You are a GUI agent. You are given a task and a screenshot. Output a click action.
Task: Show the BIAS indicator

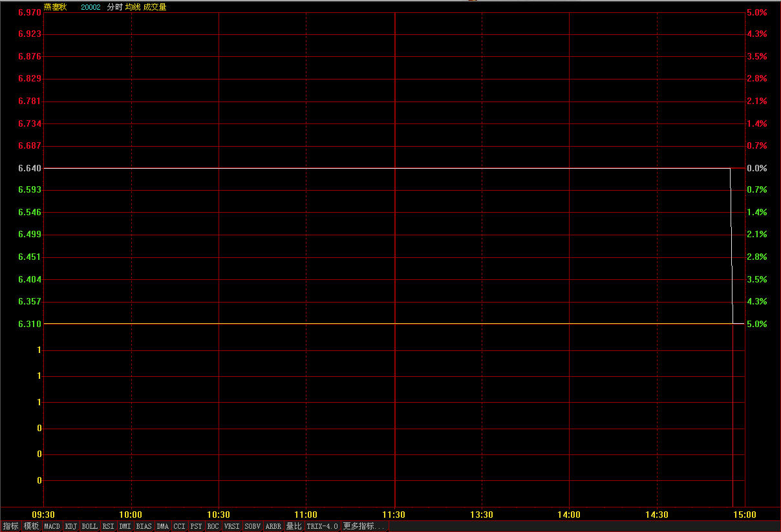pyautogui.click(x=144, y=526)
